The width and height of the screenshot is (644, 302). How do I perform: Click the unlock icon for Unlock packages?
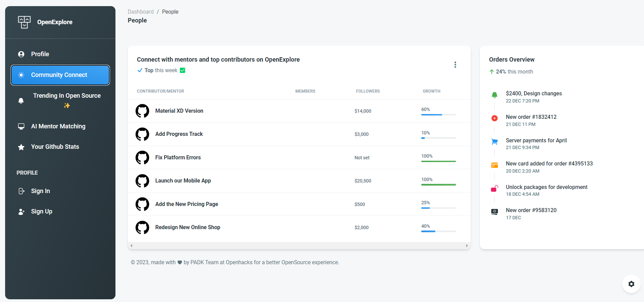(494, 188)
